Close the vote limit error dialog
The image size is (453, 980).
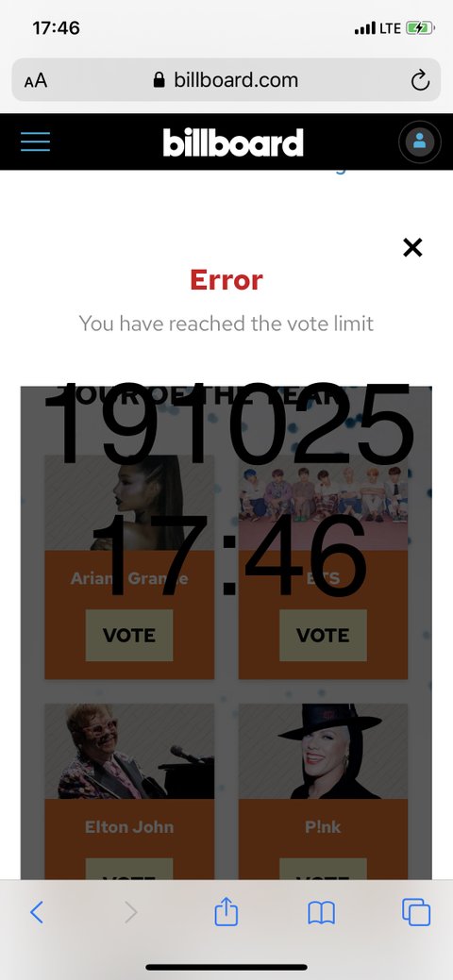point(412,247)
